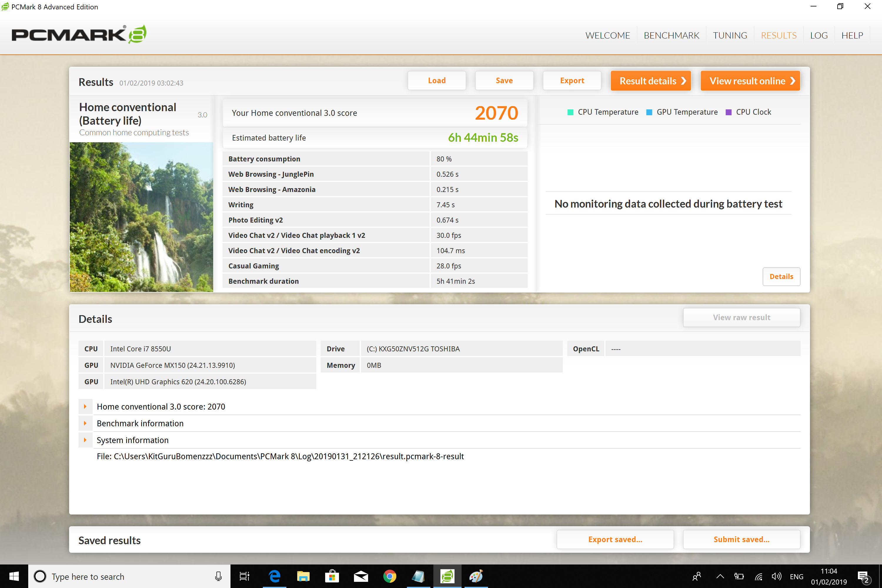Open Microsoft Edge from taskbar
Screen dimensions: 882x588
275,576
